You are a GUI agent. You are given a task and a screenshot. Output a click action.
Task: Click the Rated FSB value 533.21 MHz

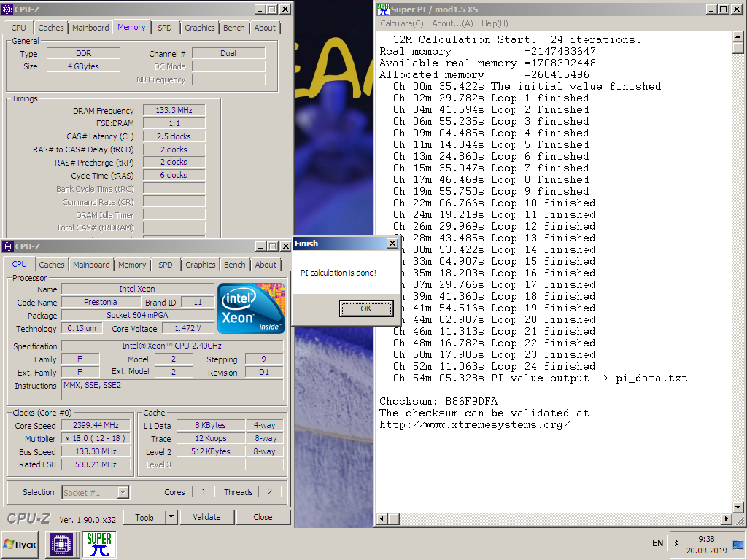click(96, 464)
